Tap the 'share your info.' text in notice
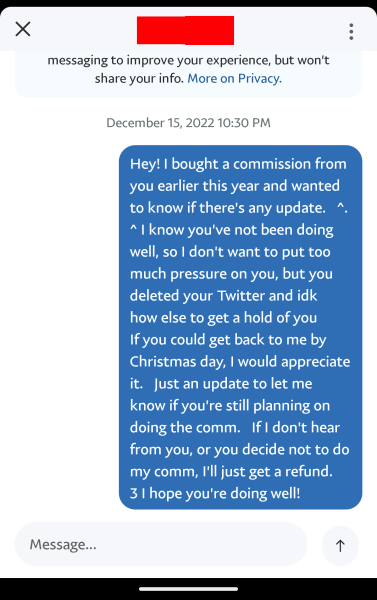377x600 pixels. point(139,78)
